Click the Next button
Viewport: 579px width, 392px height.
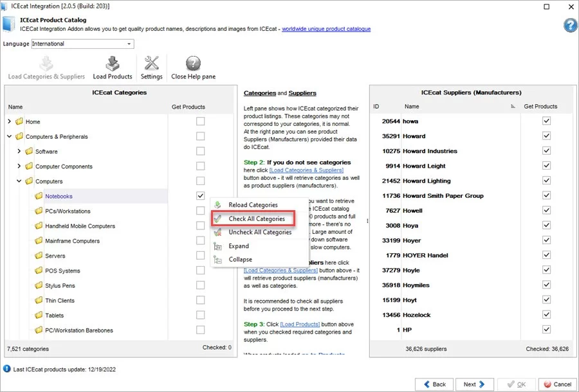point(474,384)
